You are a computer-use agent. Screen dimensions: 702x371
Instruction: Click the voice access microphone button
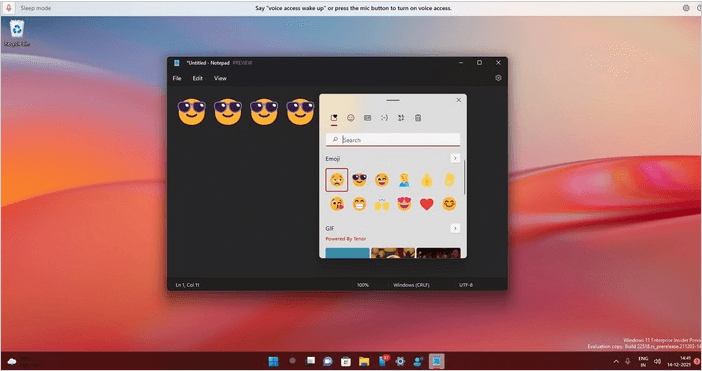point(9,8)
